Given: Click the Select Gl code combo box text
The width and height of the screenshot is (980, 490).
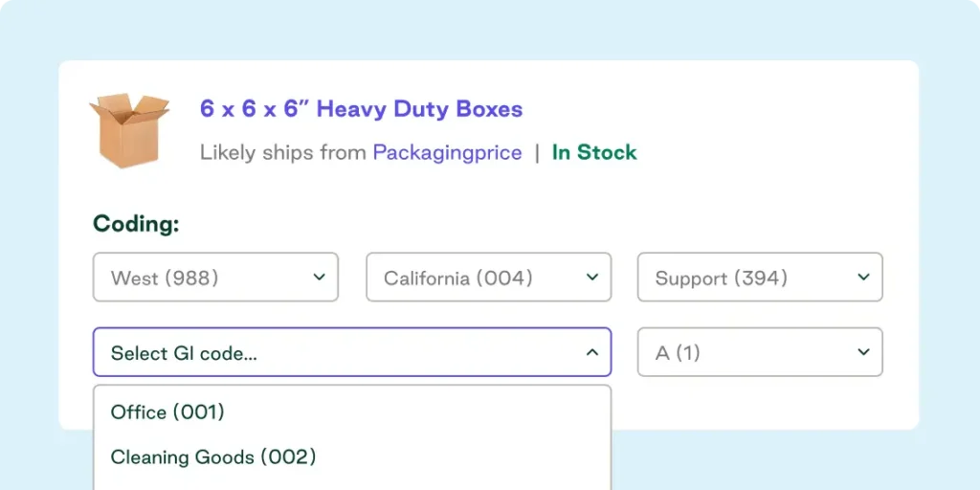Looking at the screenshot, I should pos(184,353).
